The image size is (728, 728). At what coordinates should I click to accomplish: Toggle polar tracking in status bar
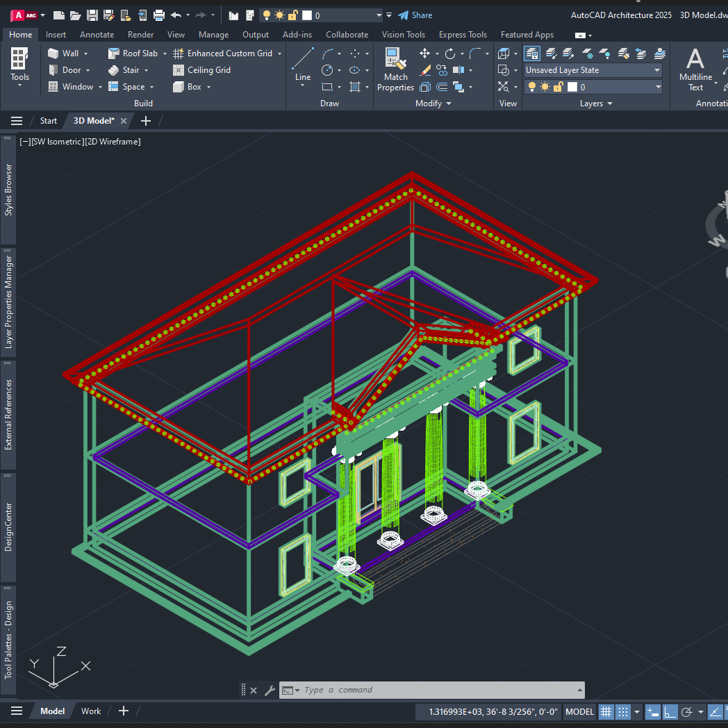coord(687,712)
